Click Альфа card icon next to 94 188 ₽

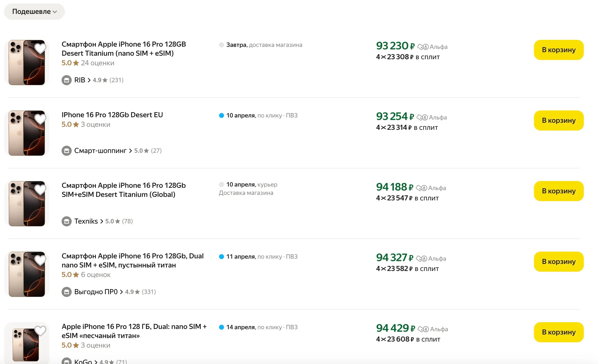[x=421, y=188]
